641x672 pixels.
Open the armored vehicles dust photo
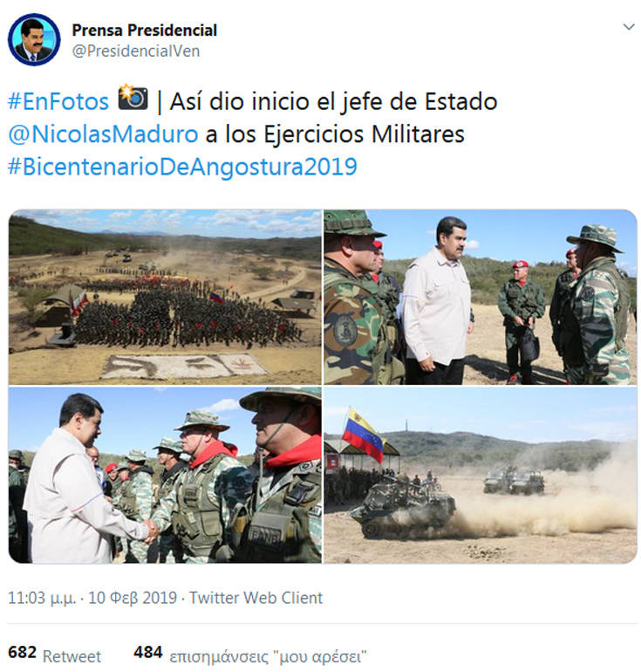pos(481,475)
